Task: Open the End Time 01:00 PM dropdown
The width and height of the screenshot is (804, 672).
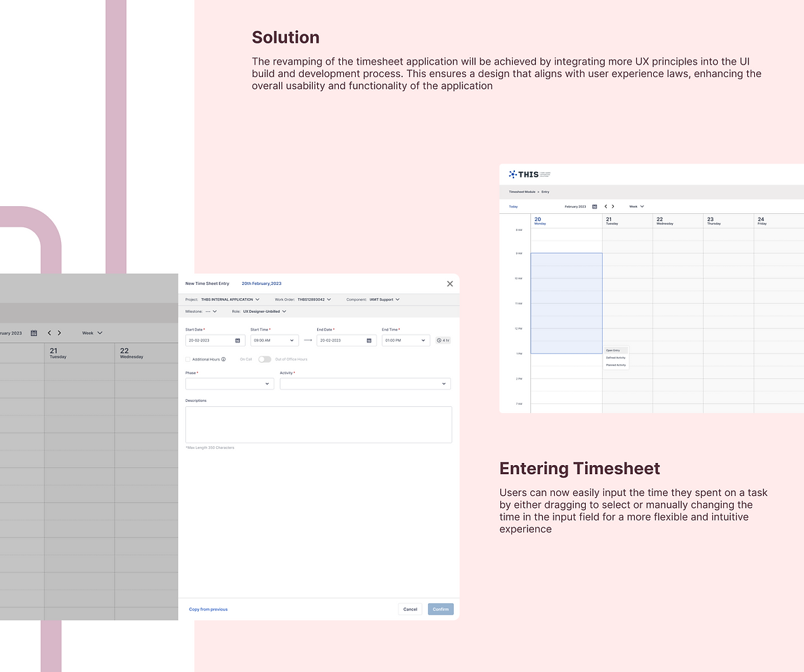Action: 406,340
